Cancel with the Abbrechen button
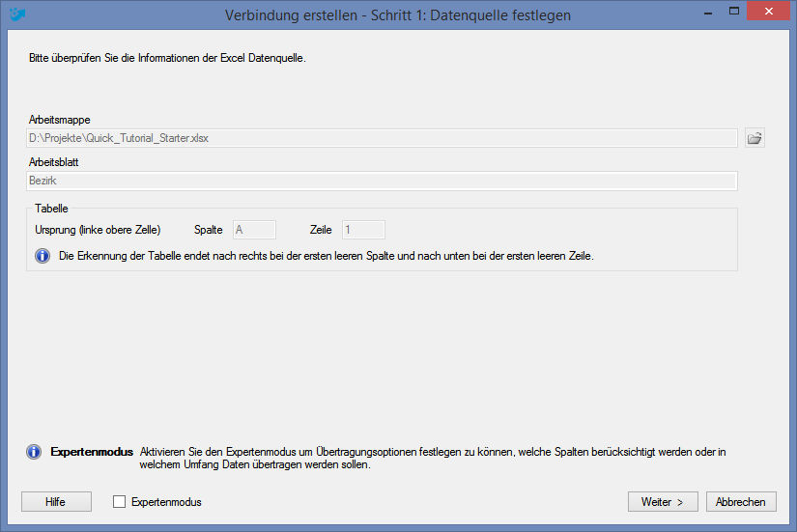The height and width of the screenshot is (532, 797). [x=741, y=501]
